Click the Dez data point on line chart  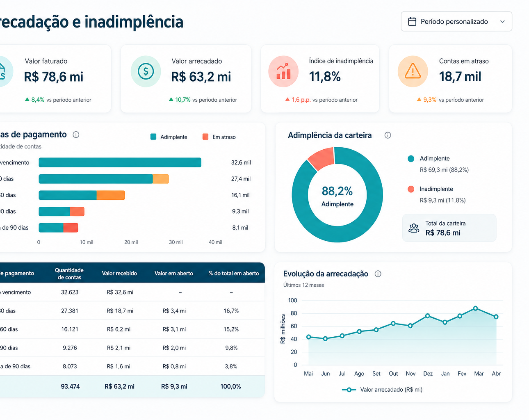(428, 316)
